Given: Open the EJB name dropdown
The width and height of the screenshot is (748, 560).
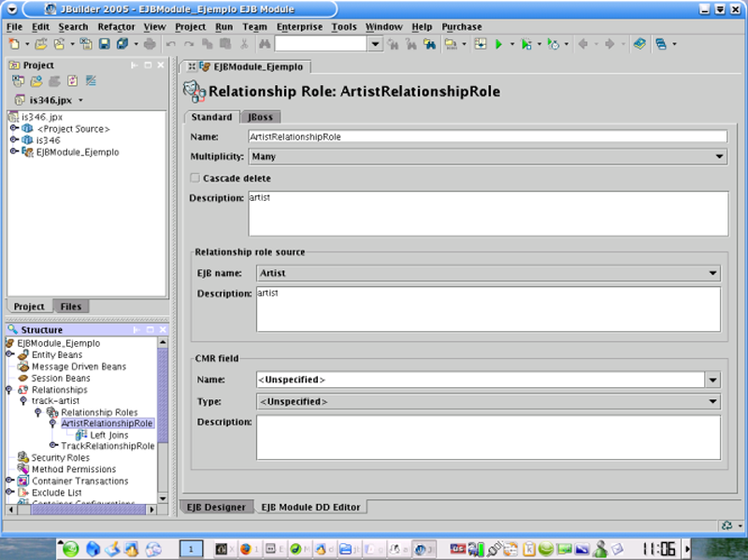Looking at the screenshot, I should tap(713, 274).
